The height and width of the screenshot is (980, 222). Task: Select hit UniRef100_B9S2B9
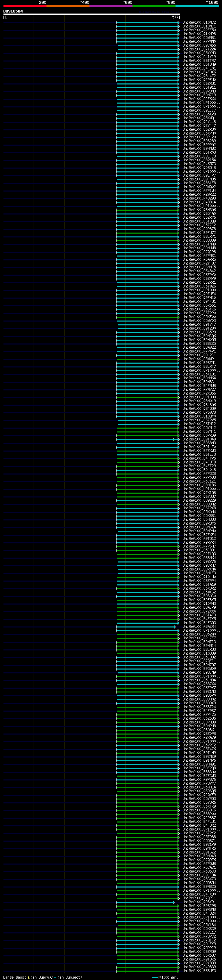(199, 141)
